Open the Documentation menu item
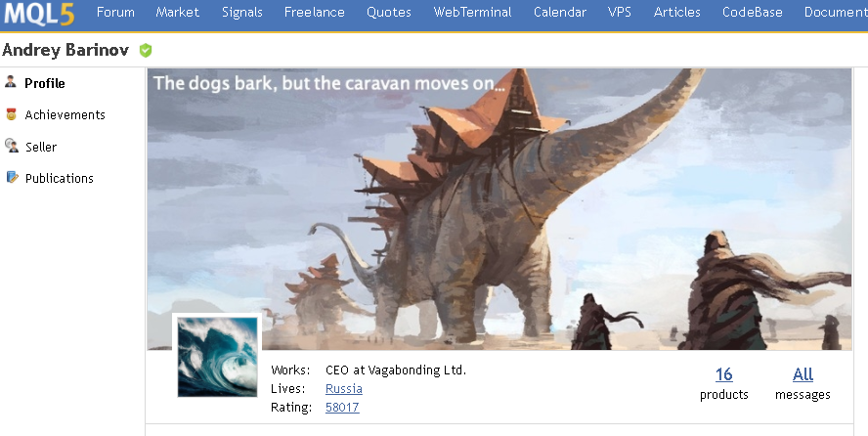Image resolution: width=868 pixels, height=436 pixels. (836, 12)
